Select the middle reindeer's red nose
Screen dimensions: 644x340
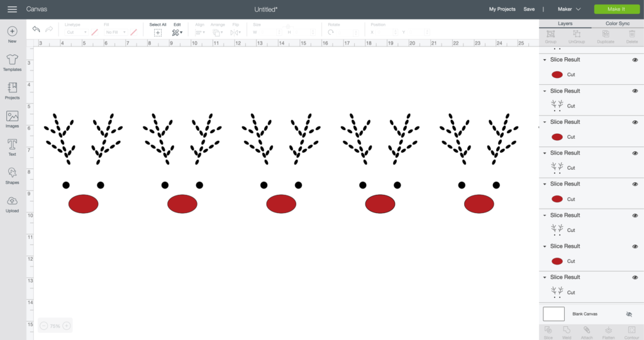[x=281, y=204]
